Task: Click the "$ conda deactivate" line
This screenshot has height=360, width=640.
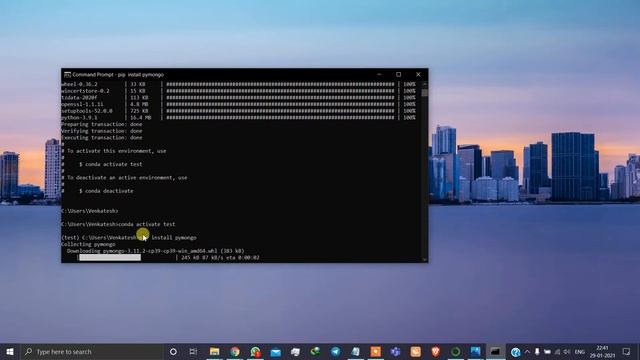Action: point(106,191)
